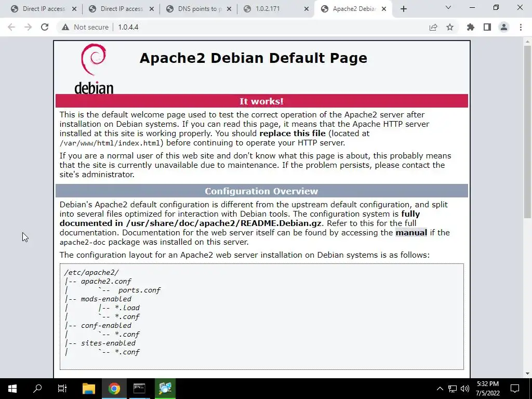The height and width of the screenshot is (399, 532).
Task: View the Not secure site information
Action: point(85,27)
